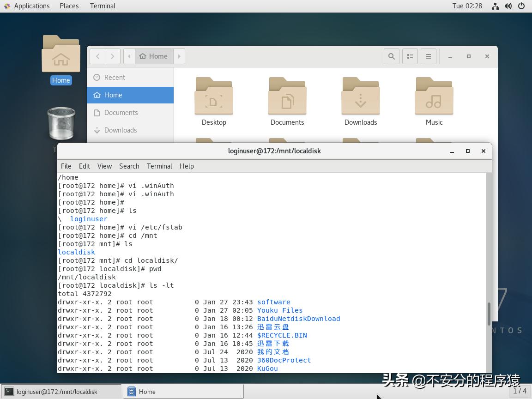
Task: Click the Trash icon on desktop
Action: click(61, 124)
